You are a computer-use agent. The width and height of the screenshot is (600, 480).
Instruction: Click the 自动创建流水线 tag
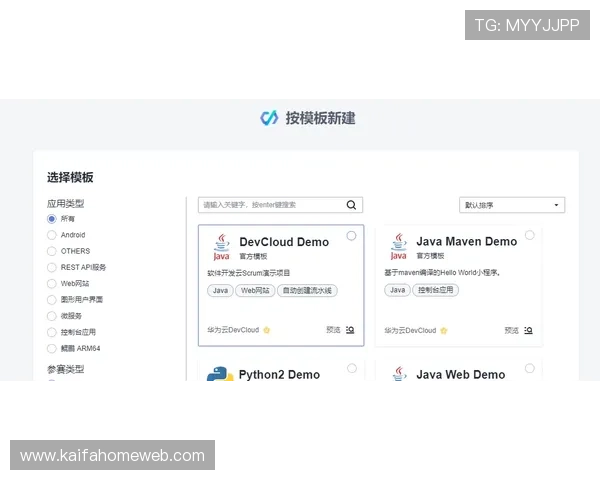[307, 291]
